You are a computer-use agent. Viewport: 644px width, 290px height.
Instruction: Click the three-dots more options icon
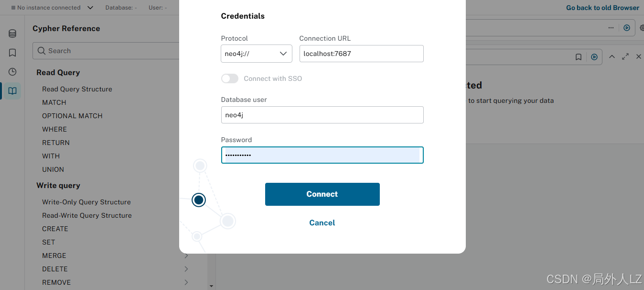pos(611,28)
